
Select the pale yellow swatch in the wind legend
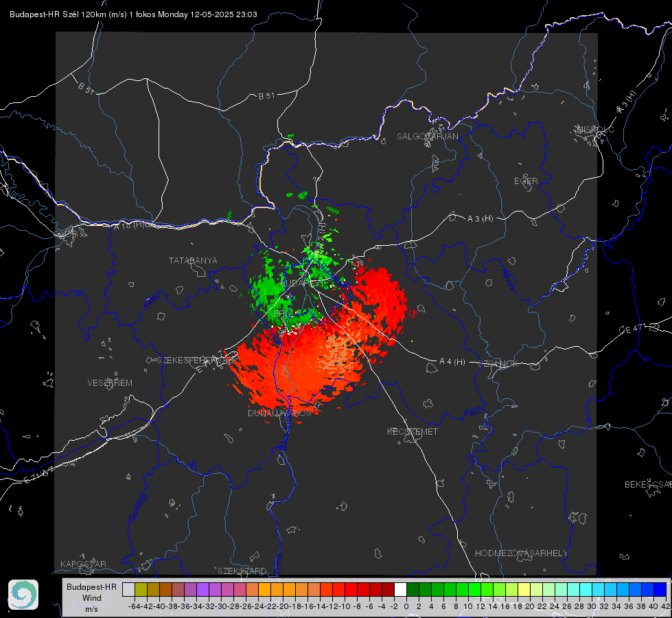[x=524, y=589]
